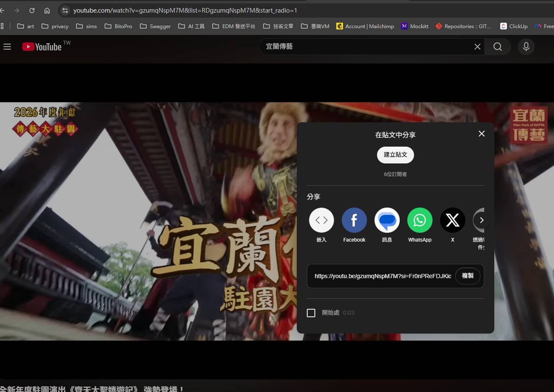Viewport: 554px width, 392px height.
Task: Open the AI 工具 bookmarks folder
Action: (x=192, y=26)
